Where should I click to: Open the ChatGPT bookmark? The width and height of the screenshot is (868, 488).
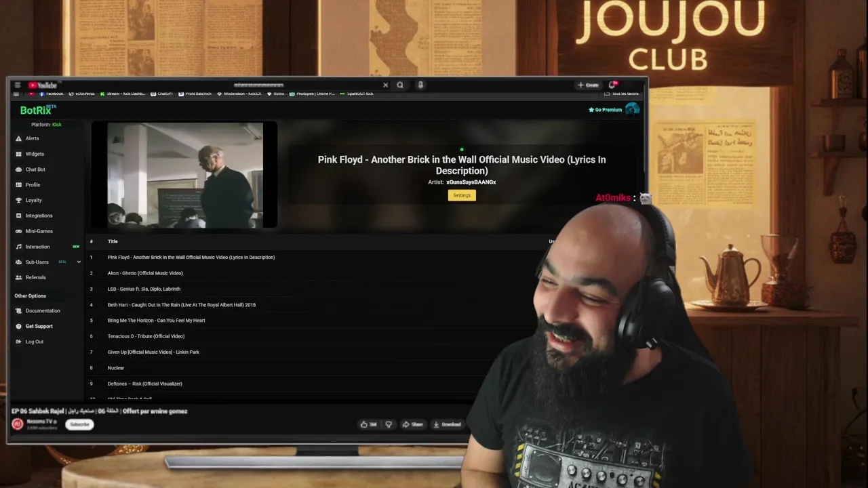161,94
